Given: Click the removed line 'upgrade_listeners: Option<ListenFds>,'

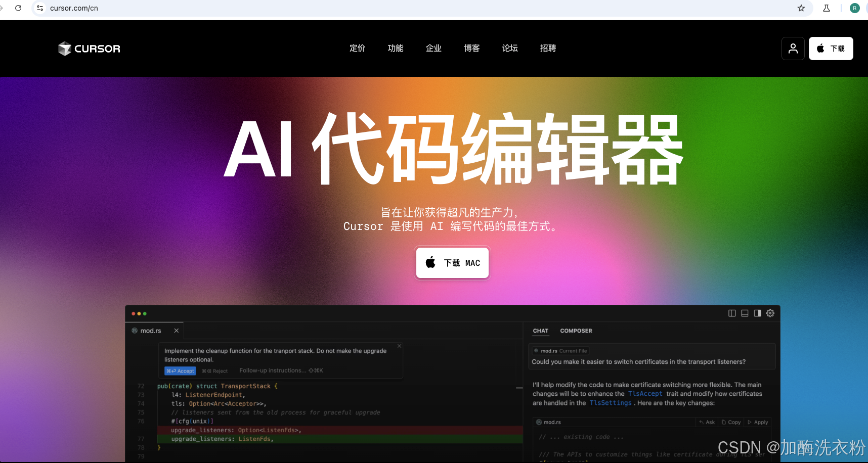Looking at the screenshot, I should (236, 430).
